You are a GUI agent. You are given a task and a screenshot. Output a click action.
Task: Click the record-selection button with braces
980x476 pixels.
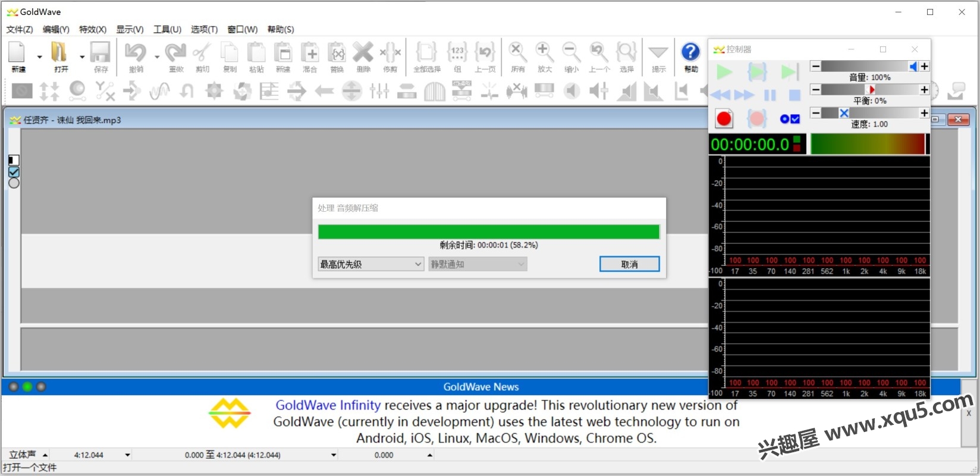coord(756,119)
